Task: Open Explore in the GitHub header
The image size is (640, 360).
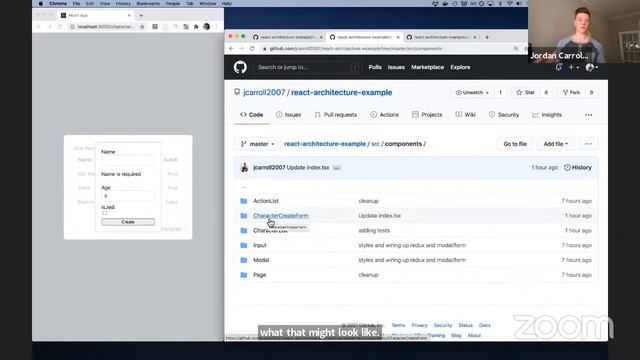Action: [x=460, y=67]
